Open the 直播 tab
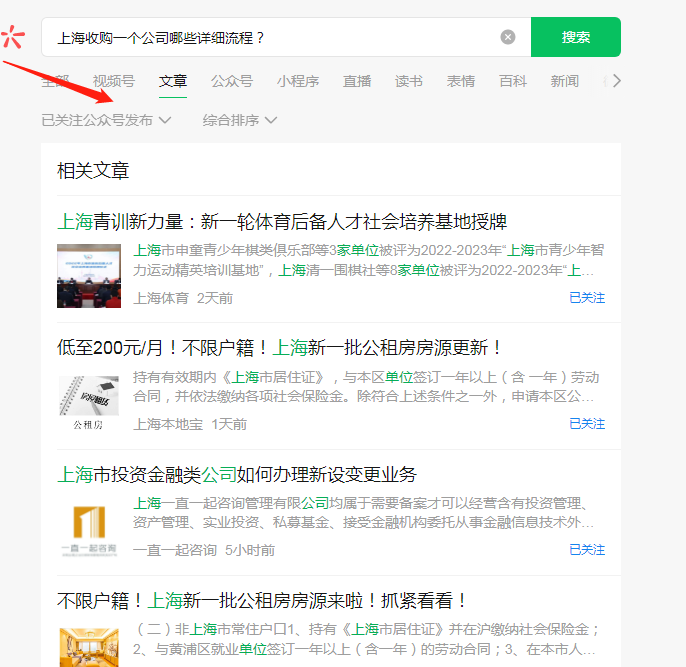This screenshot has height=667, width=686. (357, 81)
